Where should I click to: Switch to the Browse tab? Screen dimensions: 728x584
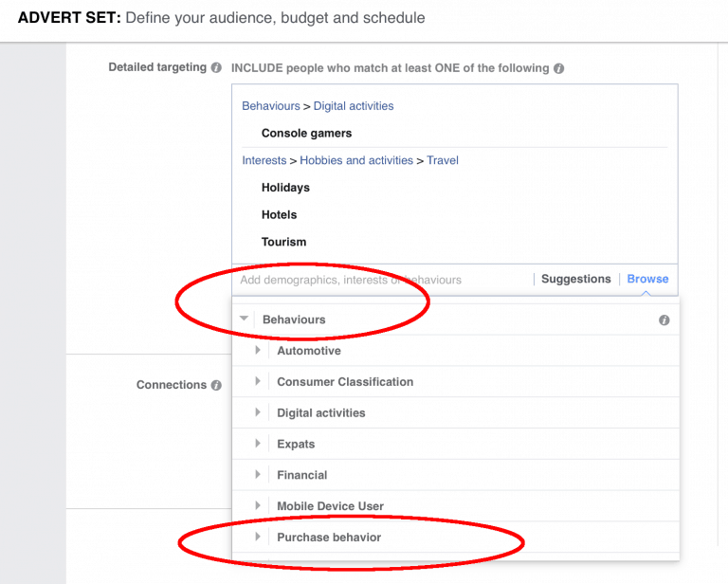[x=647, y=279]
